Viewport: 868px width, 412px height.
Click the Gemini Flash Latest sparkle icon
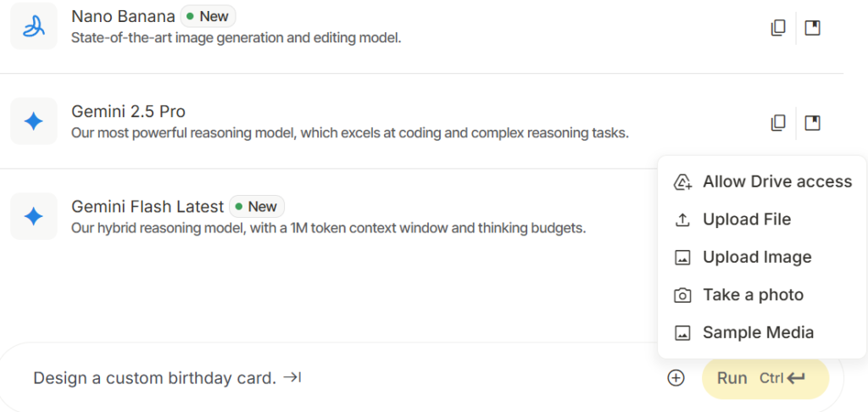(33, 216)
